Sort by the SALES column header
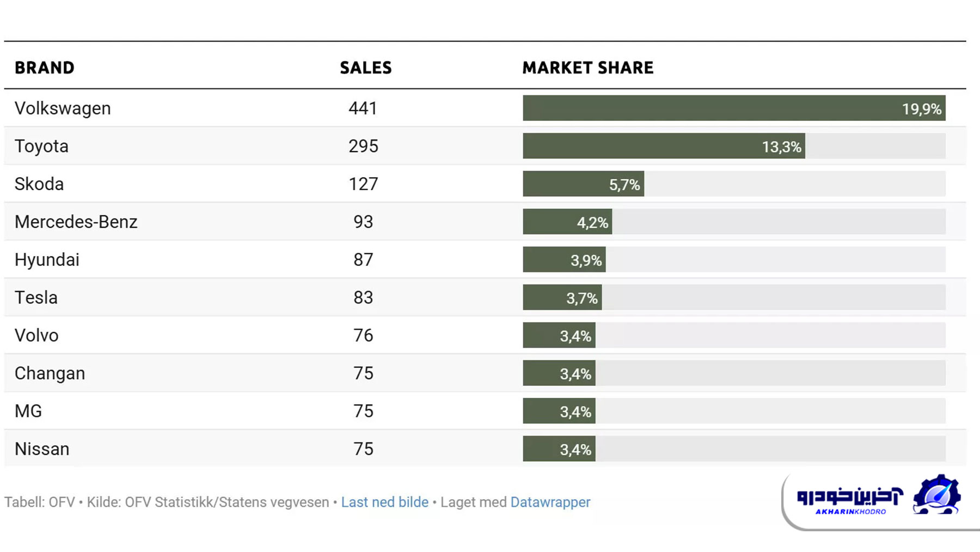Image resolution: width=980 pixels, height=552 pixels. click(365, 68)
